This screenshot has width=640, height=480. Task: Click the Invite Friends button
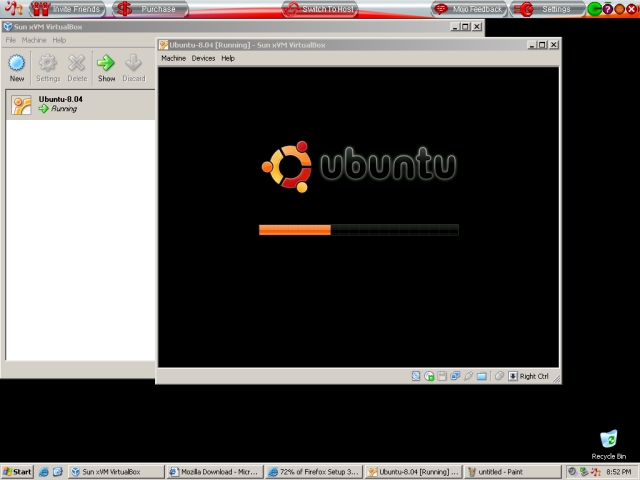pos(67,9)
